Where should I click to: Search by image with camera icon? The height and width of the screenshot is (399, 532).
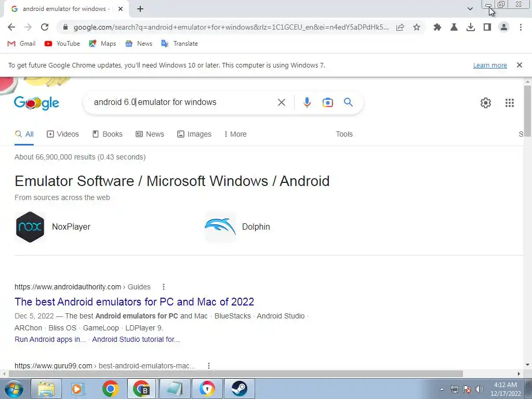point(327,102)
